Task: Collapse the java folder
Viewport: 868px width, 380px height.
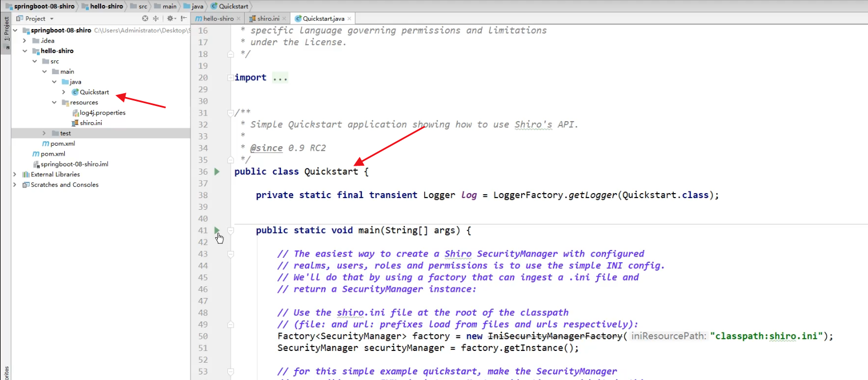Action: (x=55, y=82)
